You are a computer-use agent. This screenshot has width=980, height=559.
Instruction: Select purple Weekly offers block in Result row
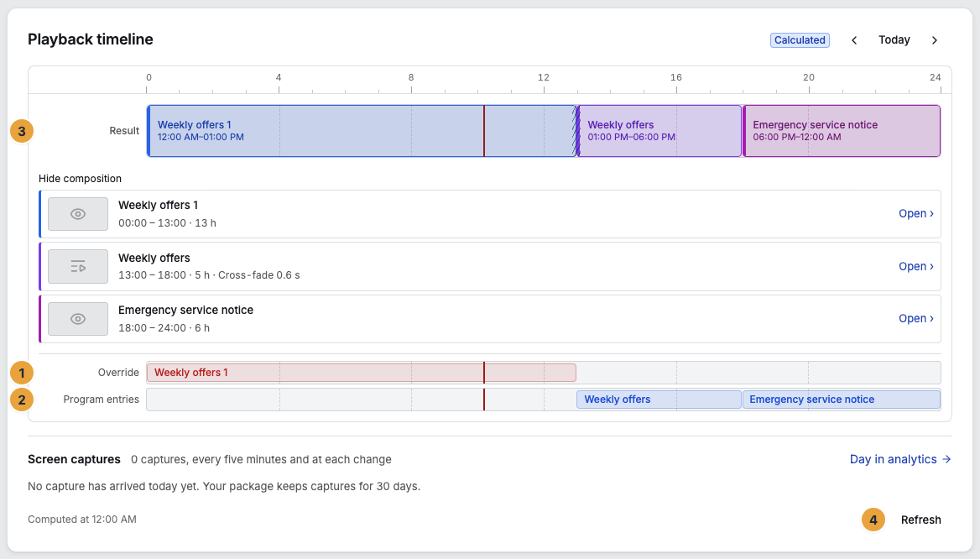point(659,131)
